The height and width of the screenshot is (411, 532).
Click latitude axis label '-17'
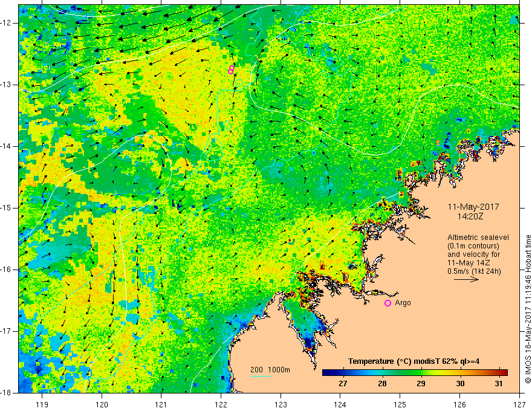click(x=7, y=331)
